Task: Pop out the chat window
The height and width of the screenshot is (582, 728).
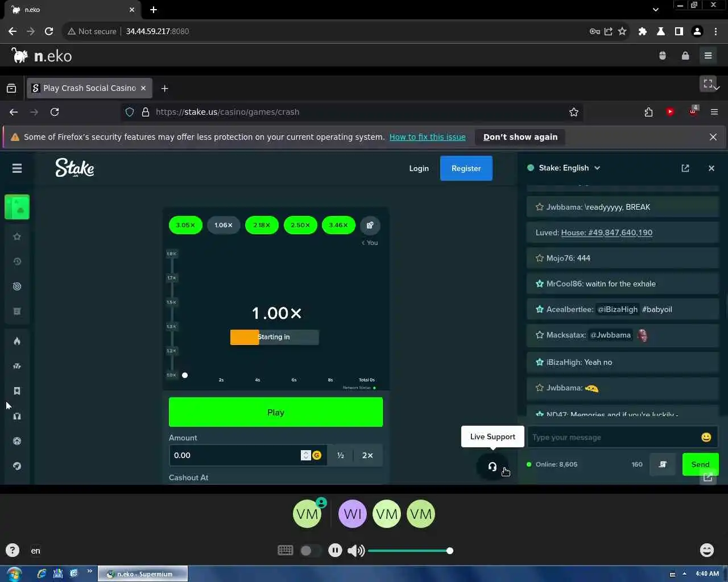Action: click(685, 168)
